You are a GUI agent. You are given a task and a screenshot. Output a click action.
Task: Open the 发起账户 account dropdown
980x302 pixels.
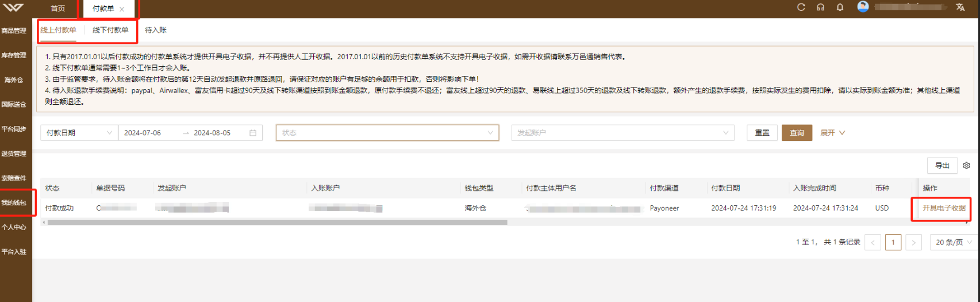(x=623, y=133)
